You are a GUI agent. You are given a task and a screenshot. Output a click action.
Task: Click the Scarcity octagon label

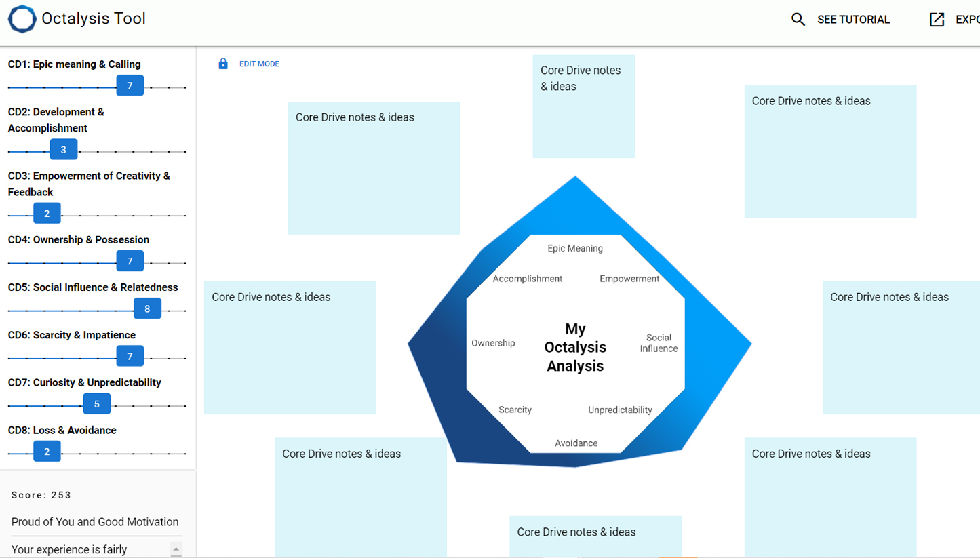click(515, 410)
